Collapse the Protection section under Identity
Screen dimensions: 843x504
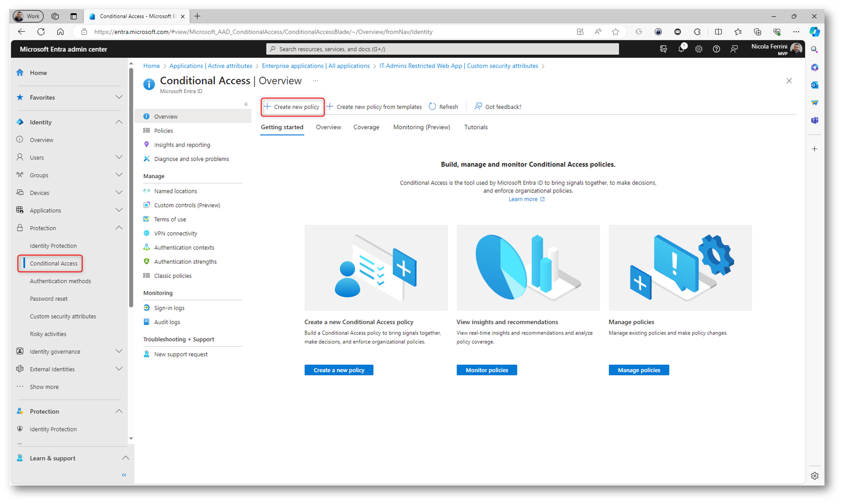tap(119, 227)
